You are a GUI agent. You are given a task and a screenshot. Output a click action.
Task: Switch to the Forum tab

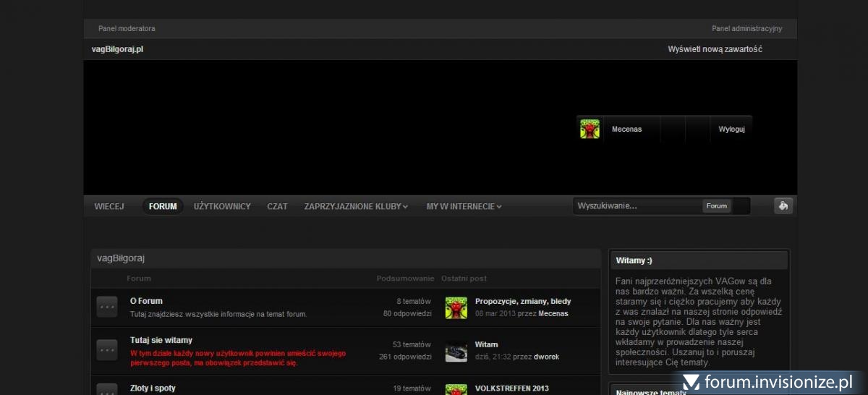point(163,206)
